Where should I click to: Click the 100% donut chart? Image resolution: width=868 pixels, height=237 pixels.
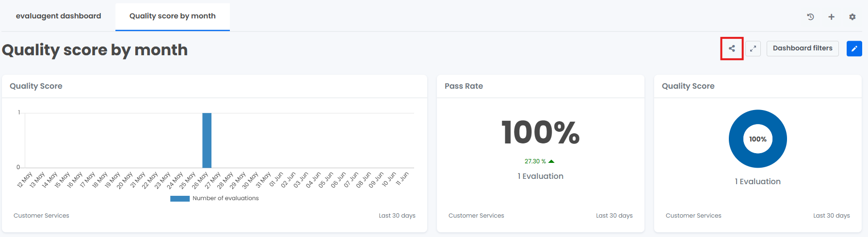(758, 139)
